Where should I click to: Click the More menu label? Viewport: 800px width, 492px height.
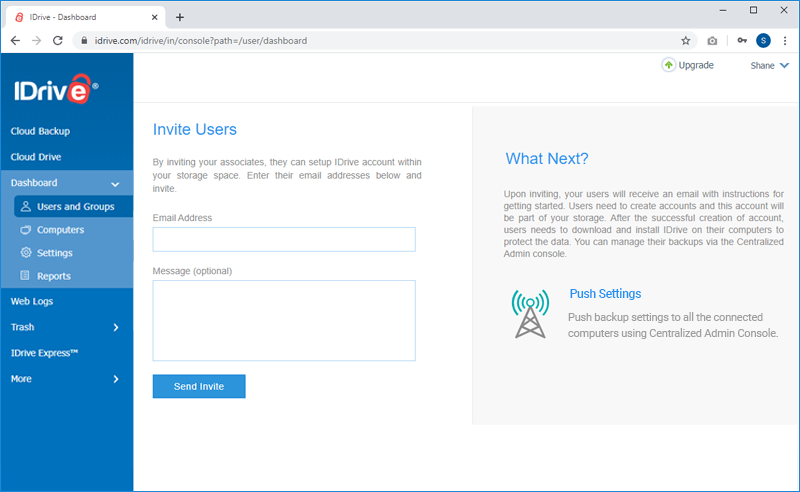click(21, 379)
